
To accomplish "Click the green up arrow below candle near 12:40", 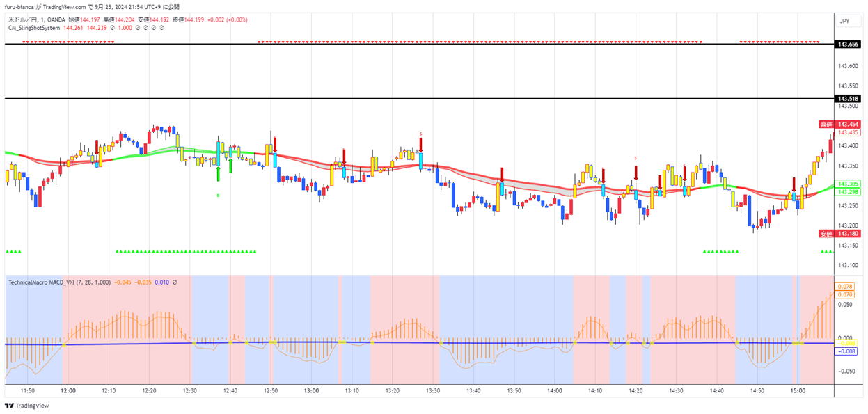I will coord(219,171).
